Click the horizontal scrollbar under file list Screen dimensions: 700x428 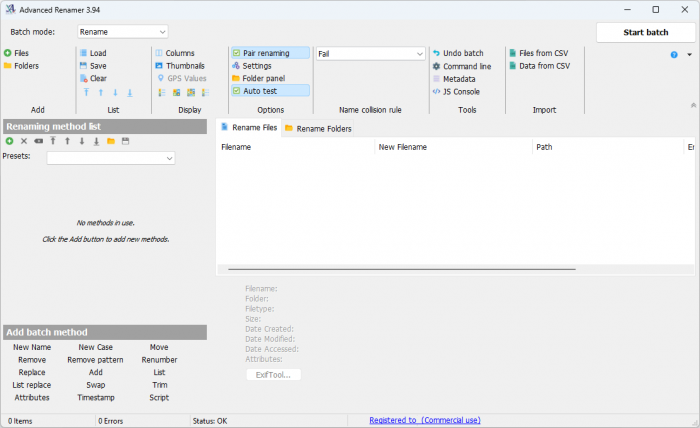(x=401, y=269)
